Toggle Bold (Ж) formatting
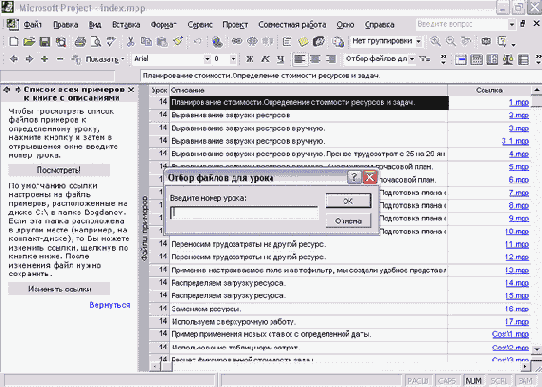Screen dimensions: 542x387 (249, 59)
